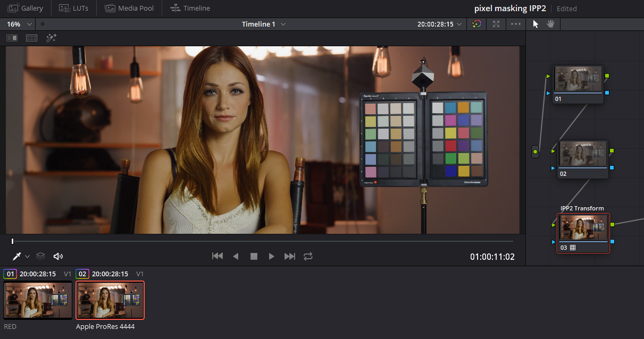Click the green source input node circle
This screenshot has height=339, width=644.
tap(535, 151)
